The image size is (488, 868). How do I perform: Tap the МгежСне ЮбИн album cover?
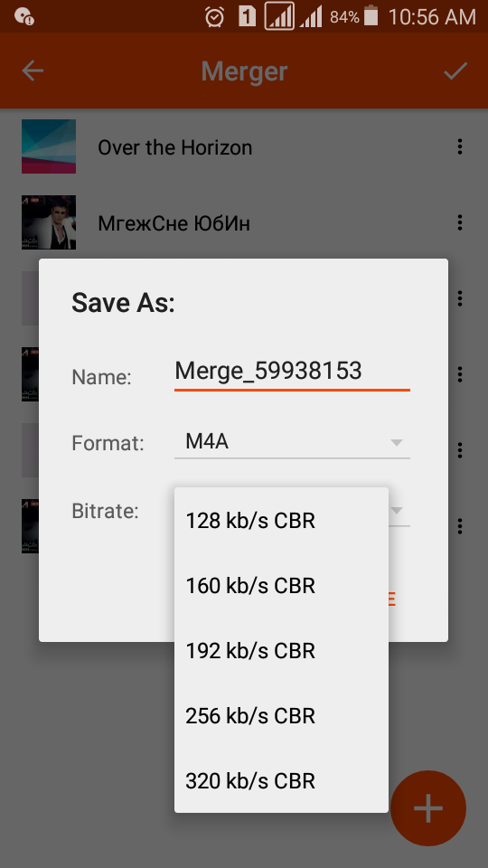[x=49, y=222]
